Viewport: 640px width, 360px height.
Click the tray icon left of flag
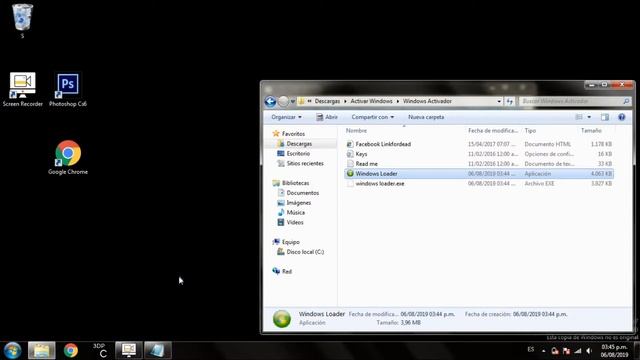tap(555, 351)
